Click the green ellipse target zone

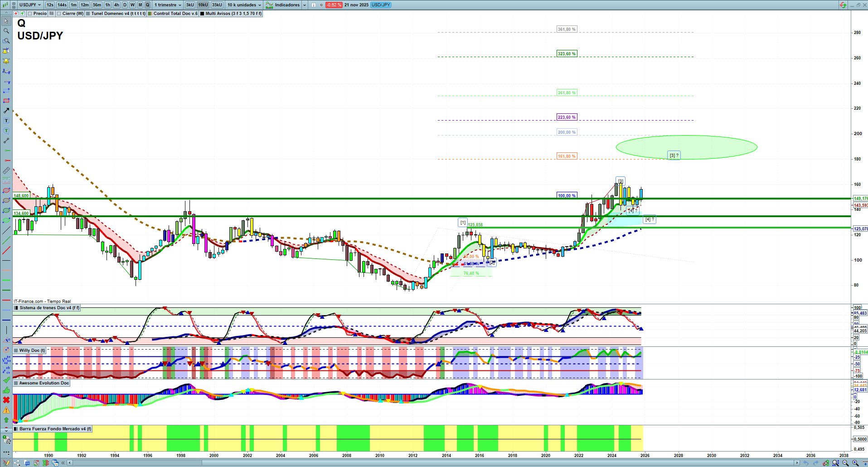[687, 147]
